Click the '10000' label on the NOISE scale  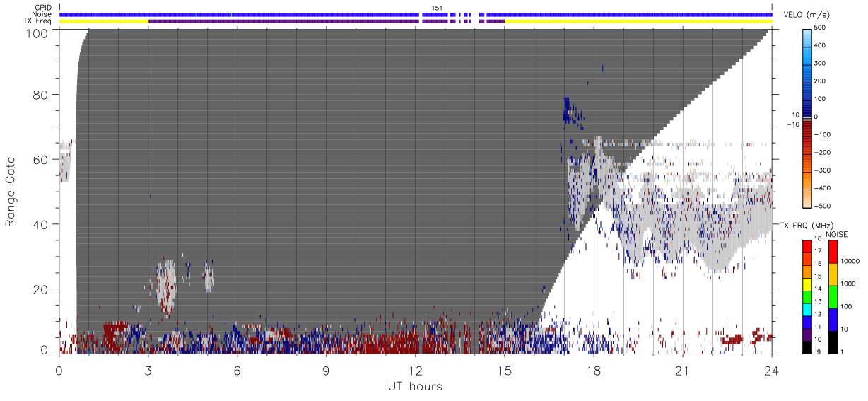(x=850, y=261)
